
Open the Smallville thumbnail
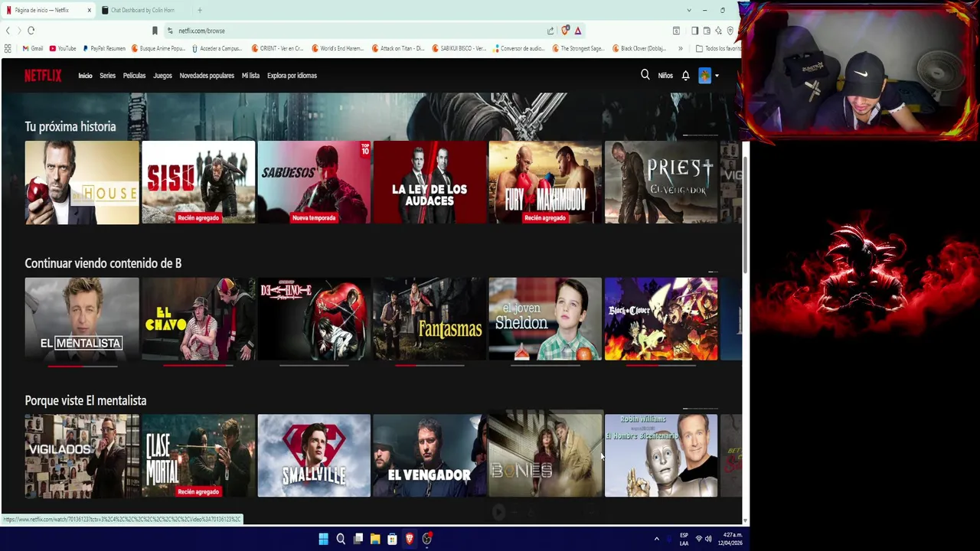click(x=314, y=455)
